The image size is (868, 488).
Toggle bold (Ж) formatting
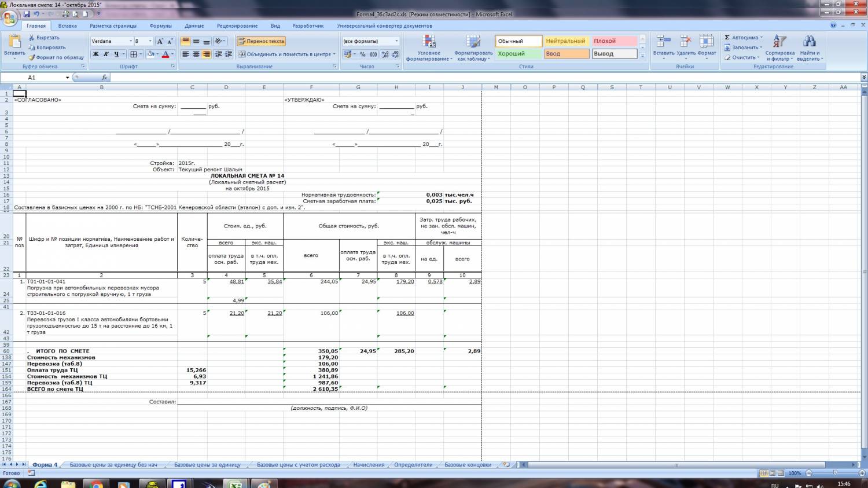[96, 54]
